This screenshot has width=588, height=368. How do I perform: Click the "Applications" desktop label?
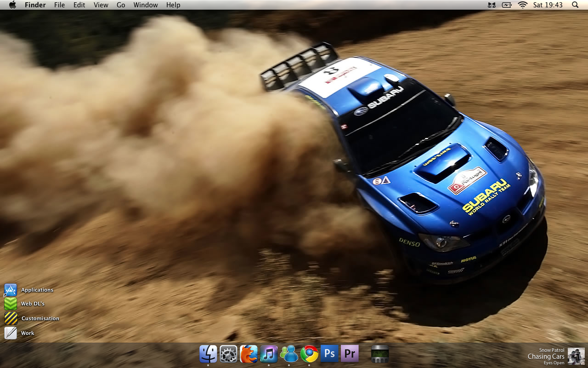point(37,290)
